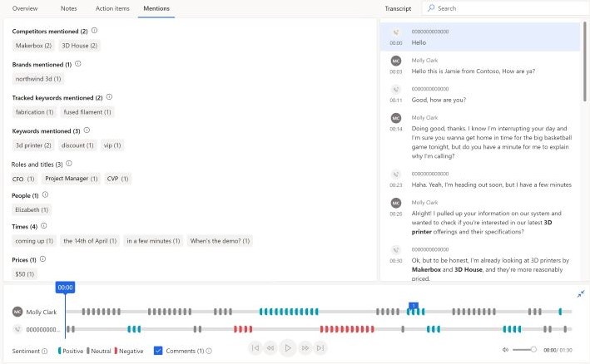Skip to the end of recording
590x364 pixels.
[321, 348]
